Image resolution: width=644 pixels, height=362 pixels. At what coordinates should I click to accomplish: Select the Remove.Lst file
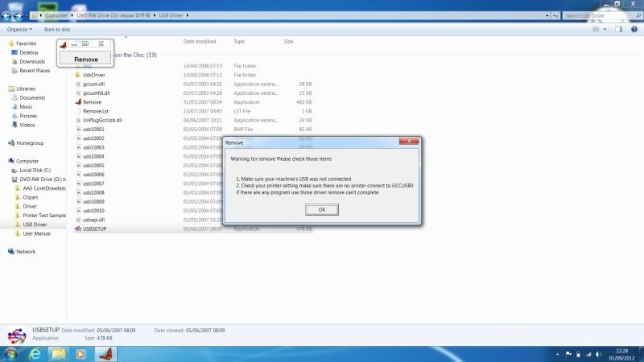[95, 111]
